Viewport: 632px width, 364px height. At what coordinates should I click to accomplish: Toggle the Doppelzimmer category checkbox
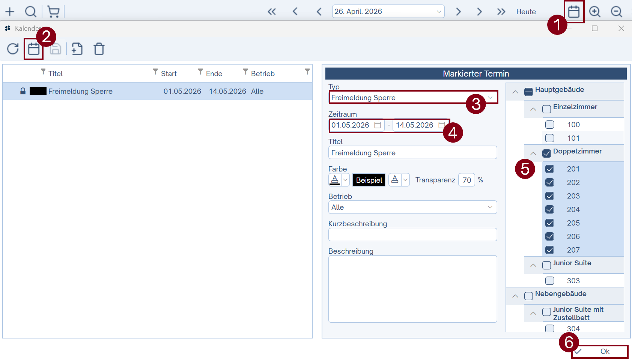pos(546,153)
